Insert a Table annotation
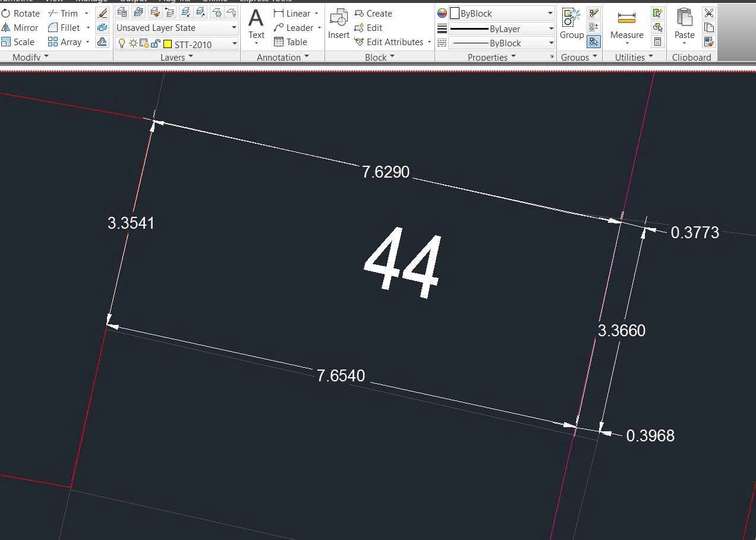Image resolution: width=756 pixels, height=540 pixels. [290, 42]
